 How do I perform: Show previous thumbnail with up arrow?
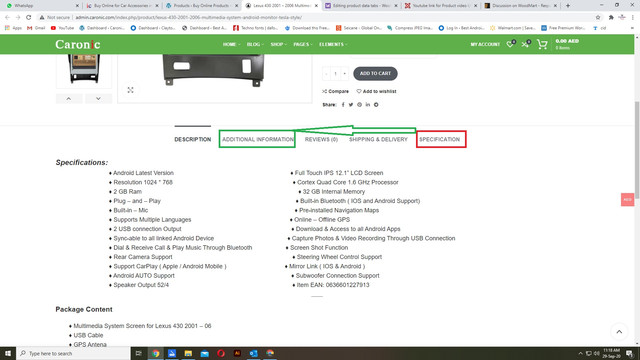(69, 99)
